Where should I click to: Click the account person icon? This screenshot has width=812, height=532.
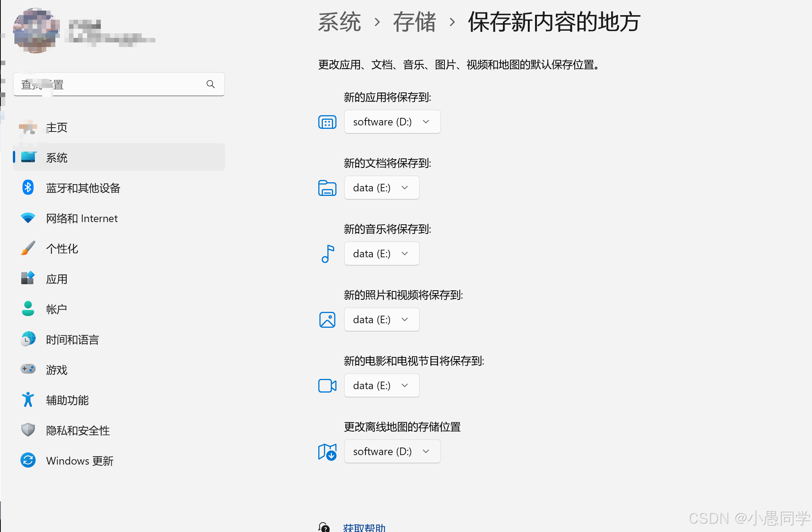click(28, 309)
